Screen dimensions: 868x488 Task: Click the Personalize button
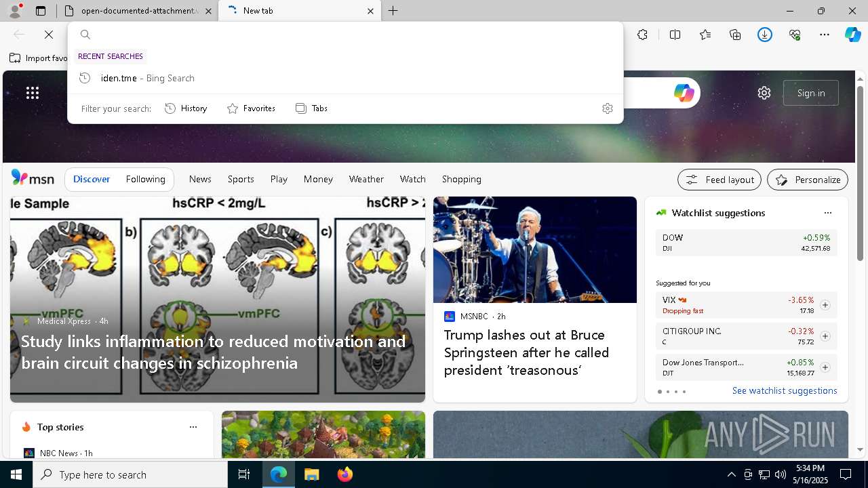click(x=808, y=180)
